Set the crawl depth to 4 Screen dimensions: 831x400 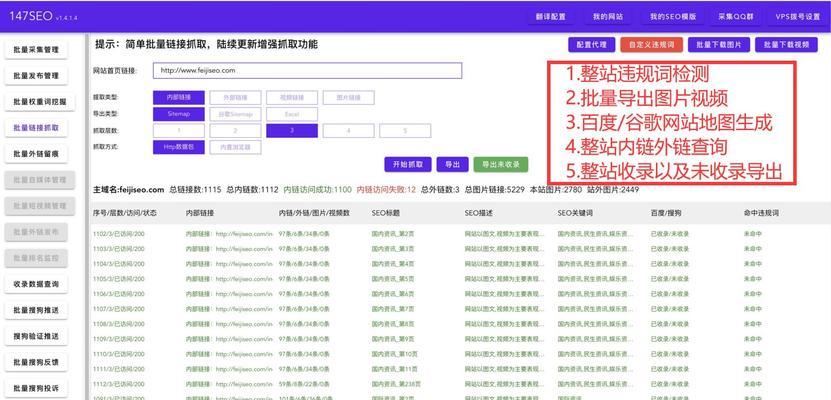click(348, 130)
